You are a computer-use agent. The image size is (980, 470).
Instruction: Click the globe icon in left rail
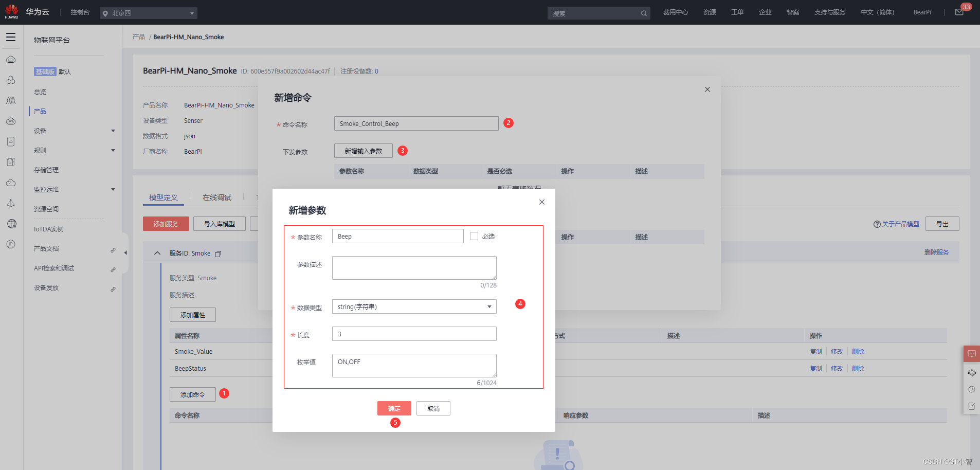(x=11, y=224)
